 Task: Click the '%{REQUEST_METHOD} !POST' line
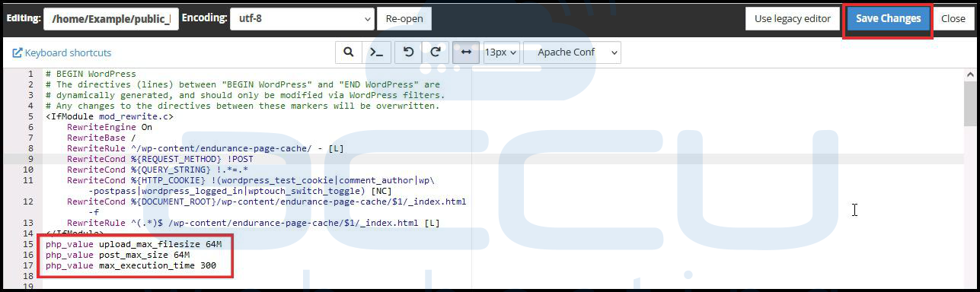(x=160, y=159)
